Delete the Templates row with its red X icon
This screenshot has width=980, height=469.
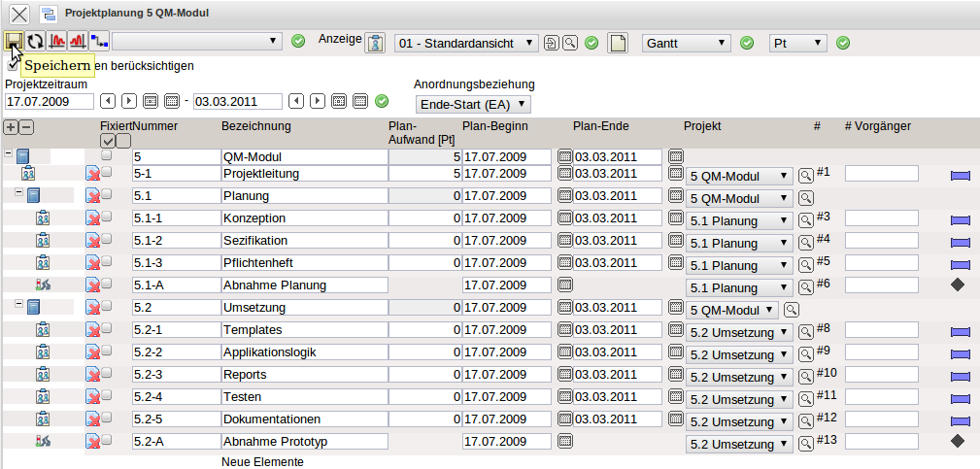pyautogui.click(x=93, y=330)
